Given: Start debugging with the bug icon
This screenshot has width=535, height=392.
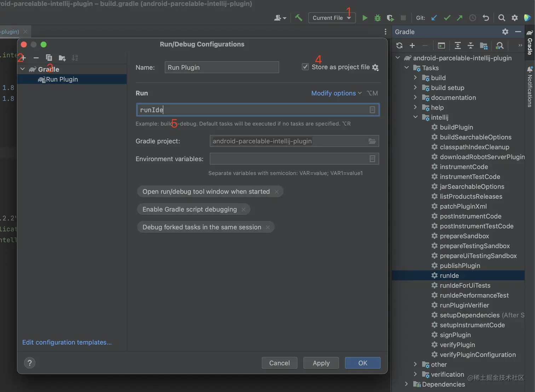Looking at the screenshot, I should (378, 18).
